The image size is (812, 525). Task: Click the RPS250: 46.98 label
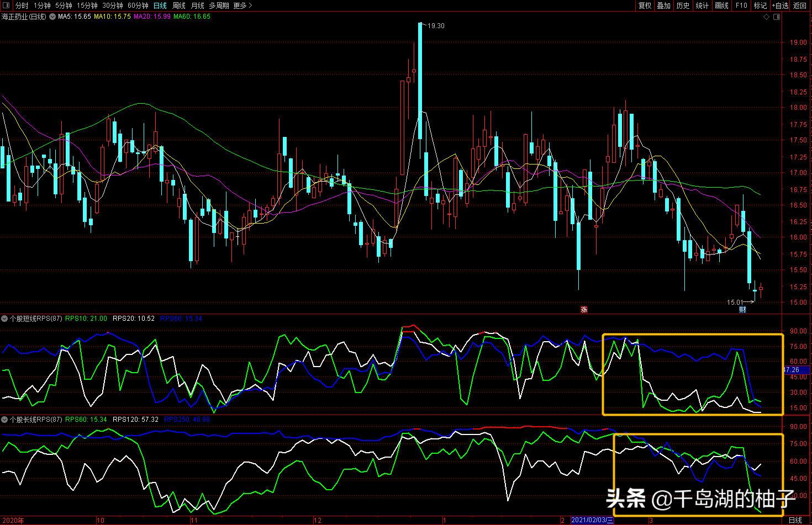(187, 420)
